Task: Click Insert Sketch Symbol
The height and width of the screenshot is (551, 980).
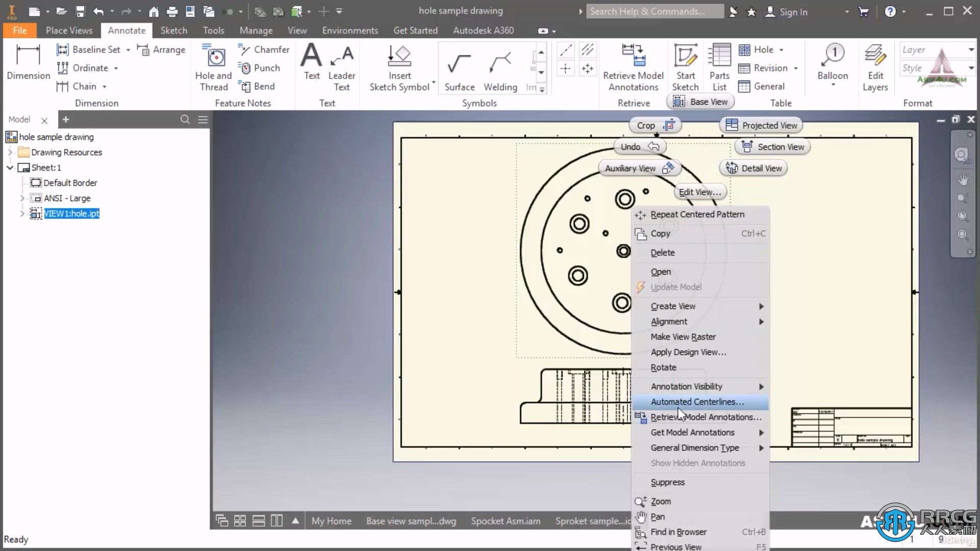Action: (400, 67)
